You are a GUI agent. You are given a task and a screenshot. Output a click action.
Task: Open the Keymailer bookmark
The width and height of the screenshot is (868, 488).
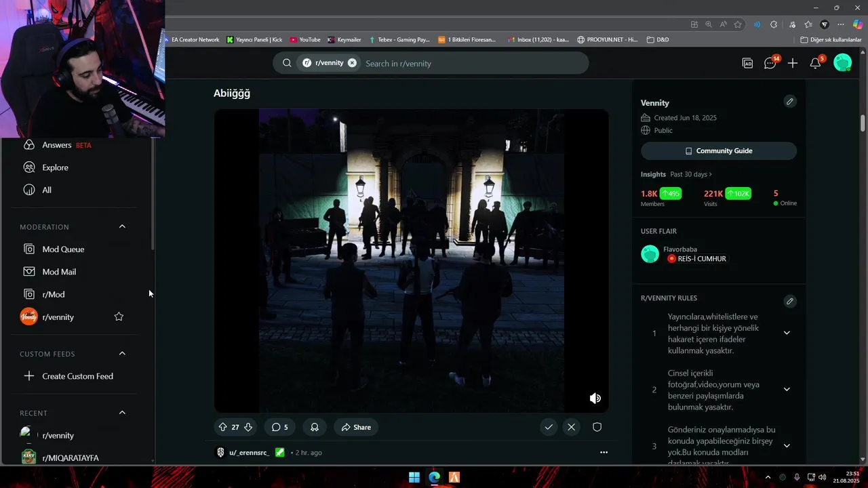[x=344, y=40]
